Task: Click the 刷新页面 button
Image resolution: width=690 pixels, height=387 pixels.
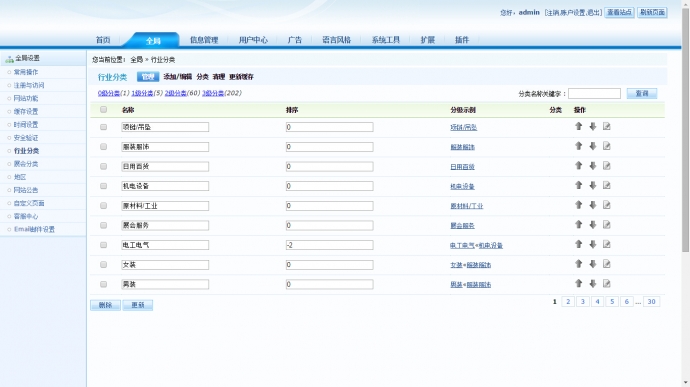Action: click(652, 12)
